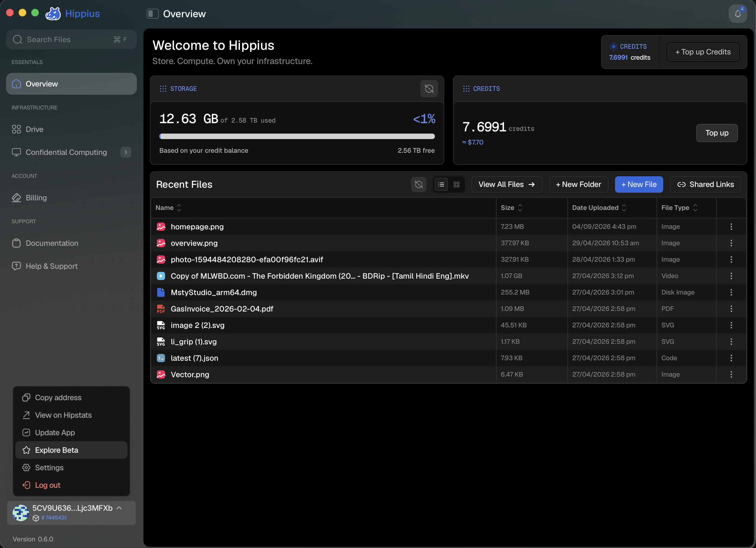
Task: Select Explore Beta
Action: 71,450
